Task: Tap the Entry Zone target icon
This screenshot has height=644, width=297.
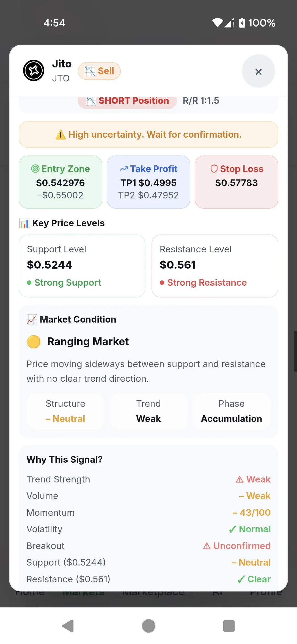Action: pyautogui.click(x=35, y=168)
